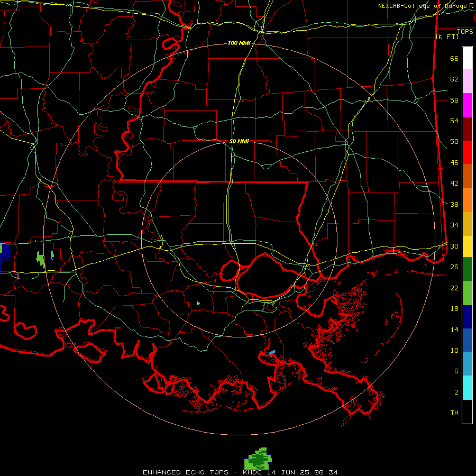Click the '6' legend value

point(456,371)
